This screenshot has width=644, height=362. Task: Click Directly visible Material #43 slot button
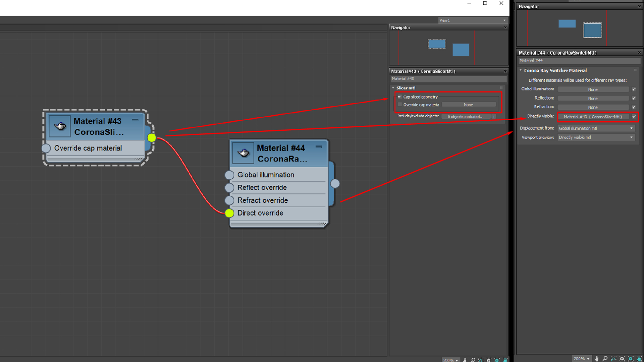593,117
